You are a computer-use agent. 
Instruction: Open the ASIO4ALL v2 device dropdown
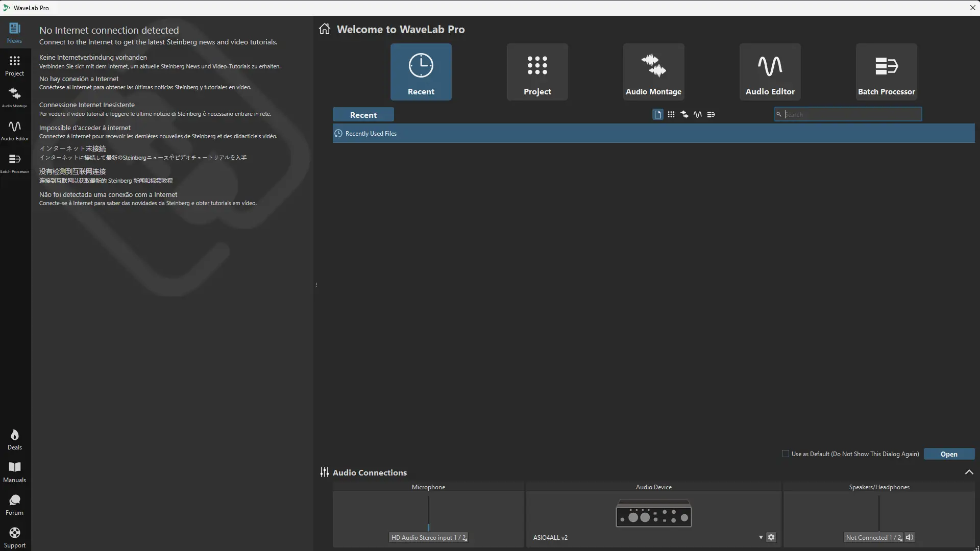(x=761, y=537)
